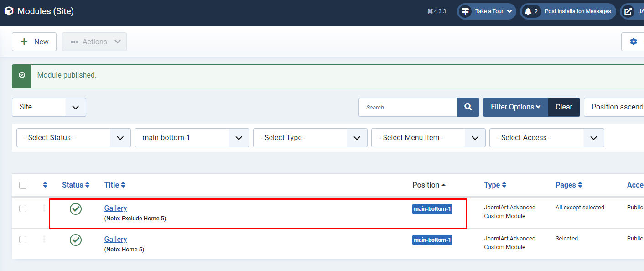Image resolution: width=644 pixels, height=271 pixels.
Task: Check the select-all modules checkbox
Action: click(23, 185)
